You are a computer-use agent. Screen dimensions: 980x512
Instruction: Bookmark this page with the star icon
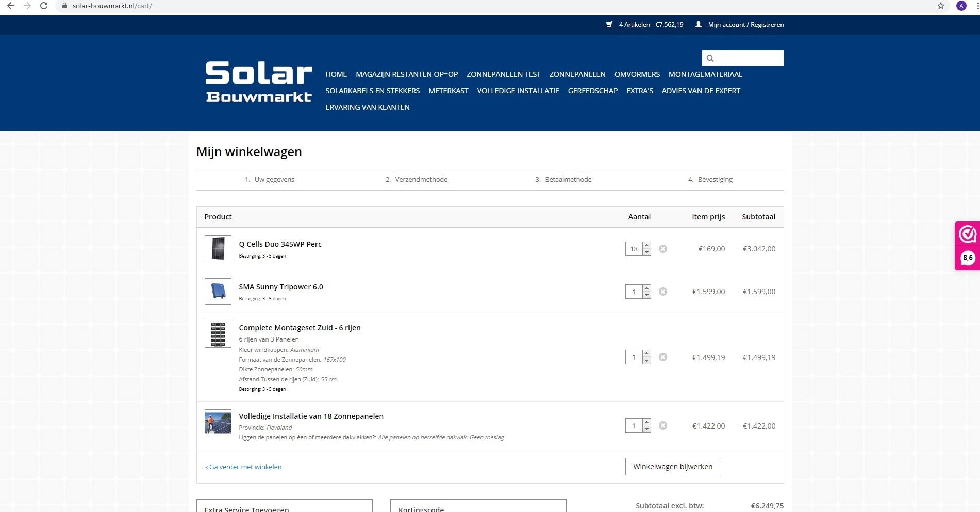941,6
